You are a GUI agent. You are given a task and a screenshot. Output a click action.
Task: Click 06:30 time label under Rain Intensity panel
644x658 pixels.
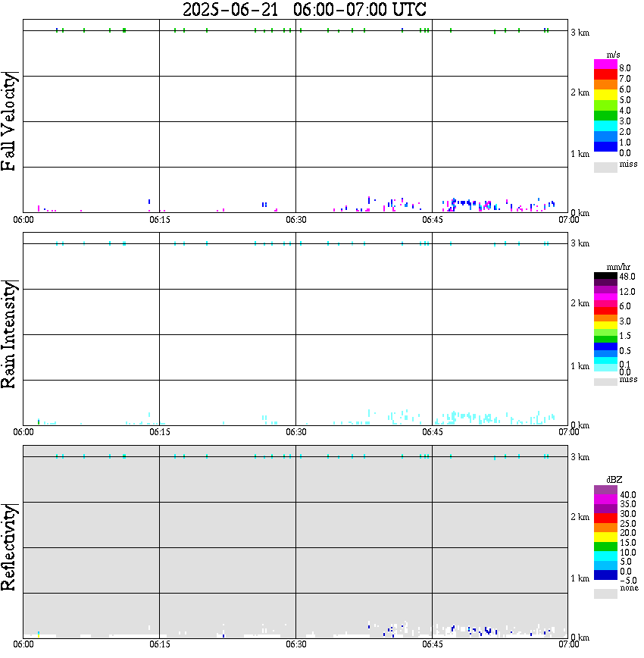click(296, 432)
